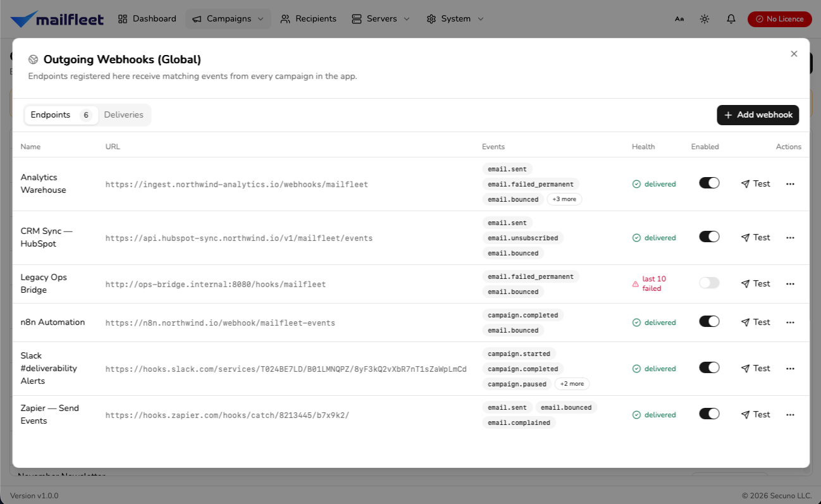This screenshot has height=504, width=821.
Task: Click delivered health icon for Analytics Warehouse
Action: coord(636,184)
